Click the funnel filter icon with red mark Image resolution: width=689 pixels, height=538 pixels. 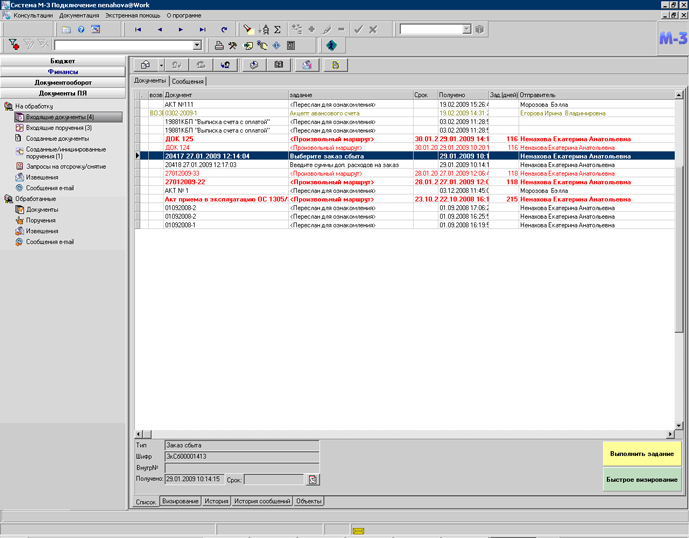[x=14, y=44]
